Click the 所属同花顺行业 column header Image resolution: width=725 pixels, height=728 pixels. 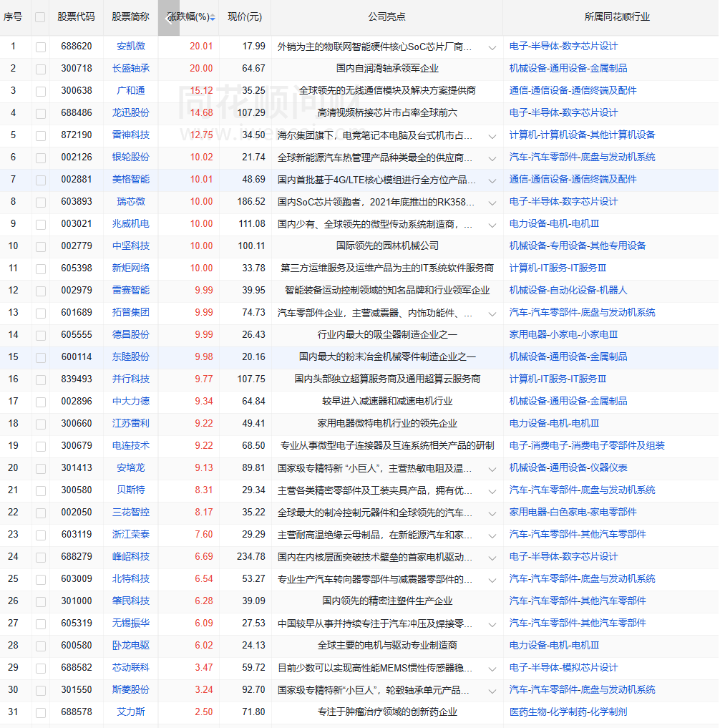pos(617,17)
